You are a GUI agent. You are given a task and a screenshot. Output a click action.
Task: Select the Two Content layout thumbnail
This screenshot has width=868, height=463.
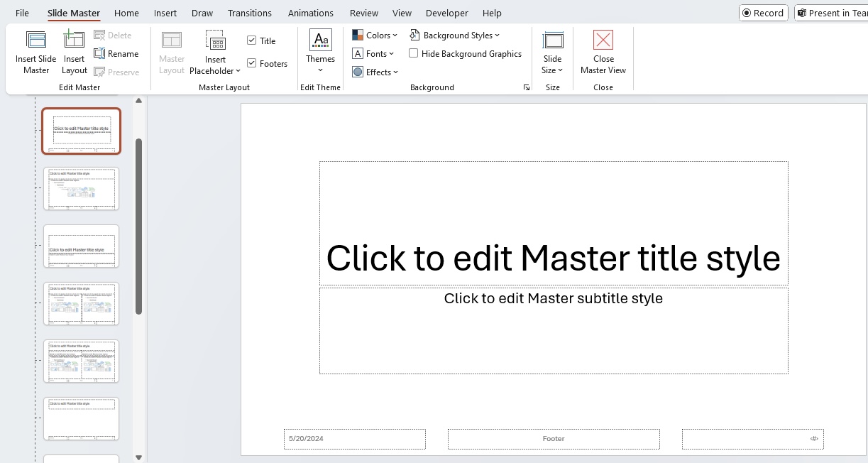[x=82, y=303]
